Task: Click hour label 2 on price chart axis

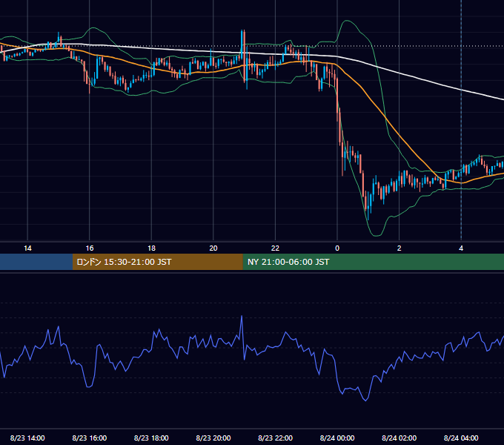Action: click(x=399, y=248)
